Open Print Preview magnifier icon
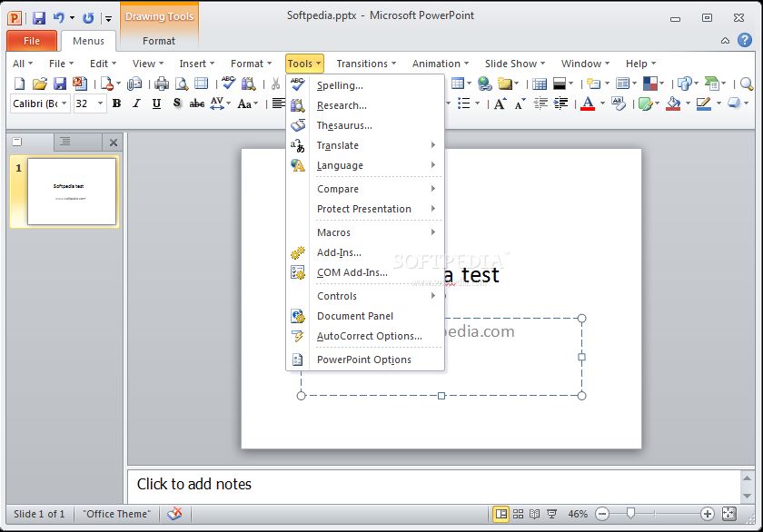 pyautogui.click(x=182, y=84)
